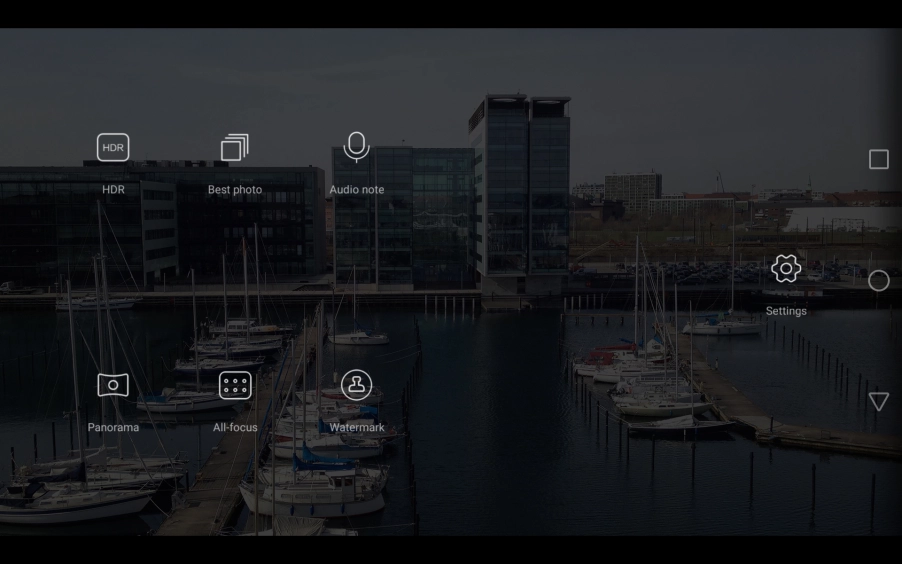Click the "All-focus" text label
This screenshot has width=902, height=564.
point(235,427)
